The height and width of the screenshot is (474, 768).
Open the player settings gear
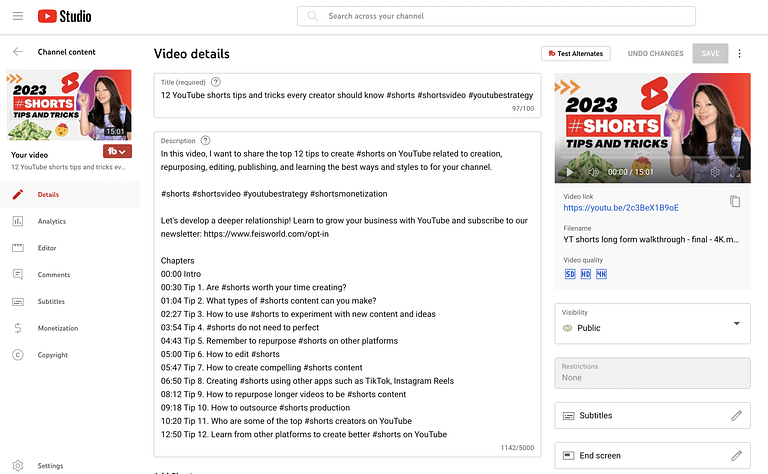pyautogui.click(x=715, y=172)
